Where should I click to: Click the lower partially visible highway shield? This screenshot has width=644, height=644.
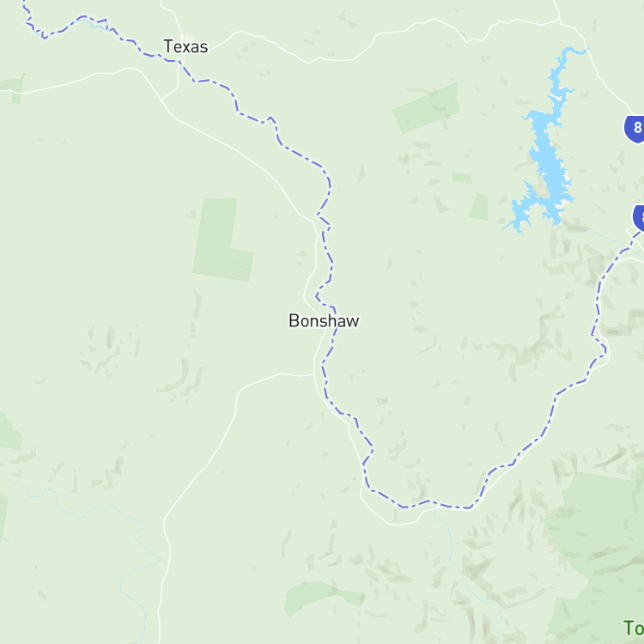coord(639,218)
